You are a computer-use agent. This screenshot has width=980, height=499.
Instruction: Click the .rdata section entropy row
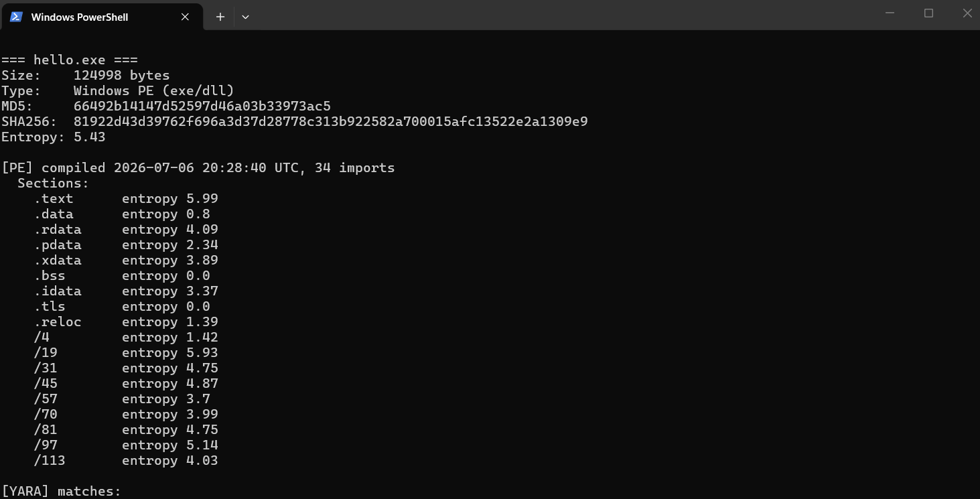pyautogui.click(x=126, y=230)
